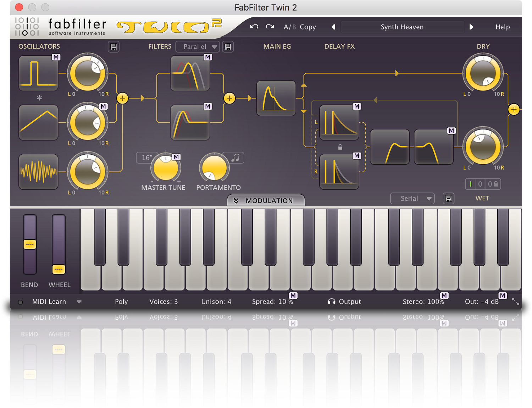Save oscillators section preset disk icon
Viewport: 532px width, 408px height.
point(114,46)
